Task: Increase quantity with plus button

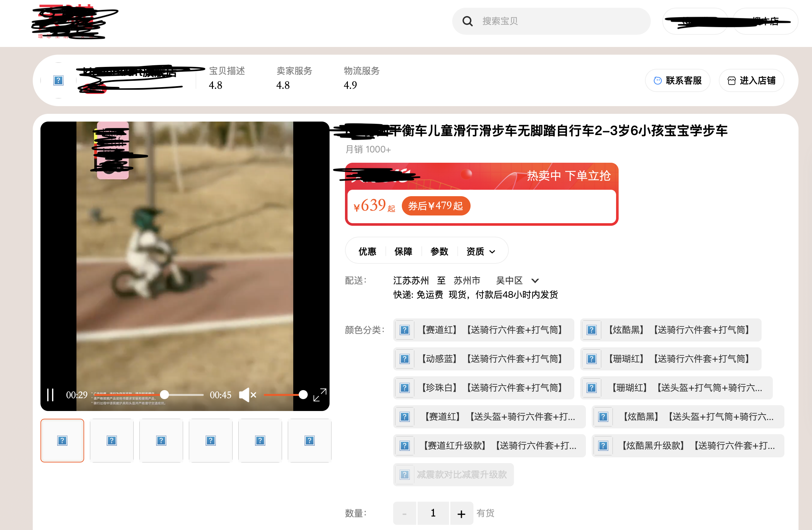Action: 461,513
